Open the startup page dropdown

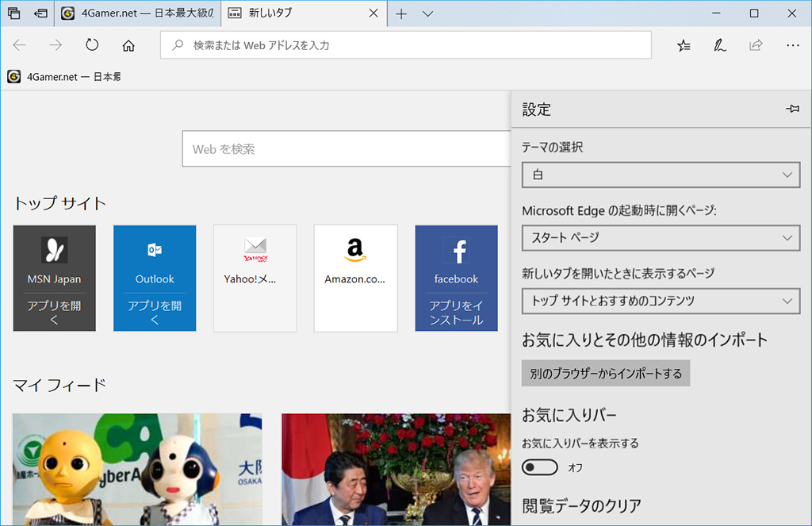(660, 237)
